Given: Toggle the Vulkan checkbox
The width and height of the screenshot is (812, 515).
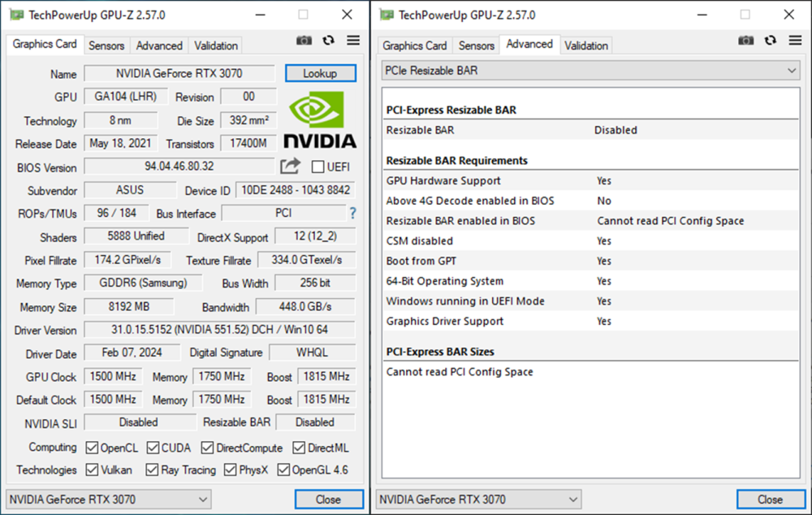Looking at the screenshot, I should (92, 470).
